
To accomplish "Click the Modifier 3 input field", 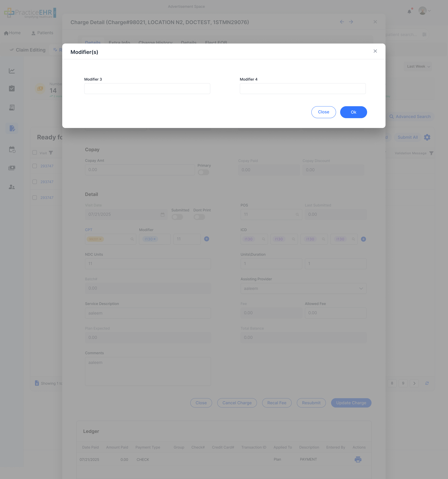I will [x=147, y=89].
